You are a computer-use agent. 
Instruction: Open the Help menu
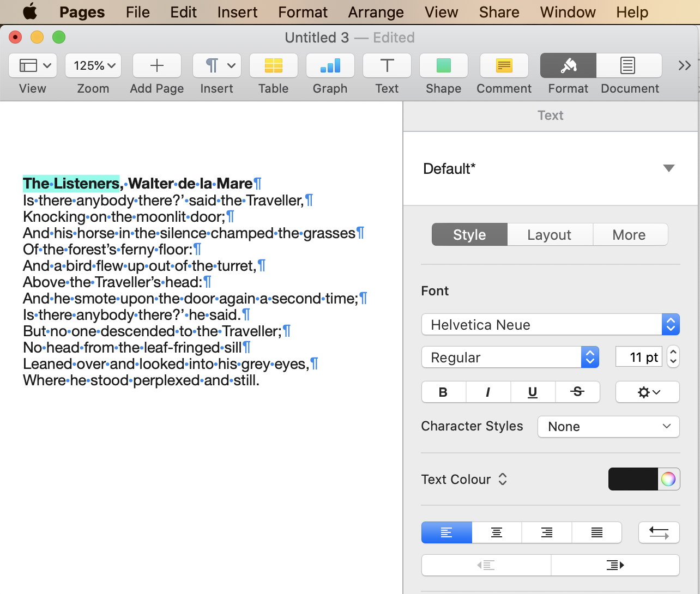coord(632,12)
